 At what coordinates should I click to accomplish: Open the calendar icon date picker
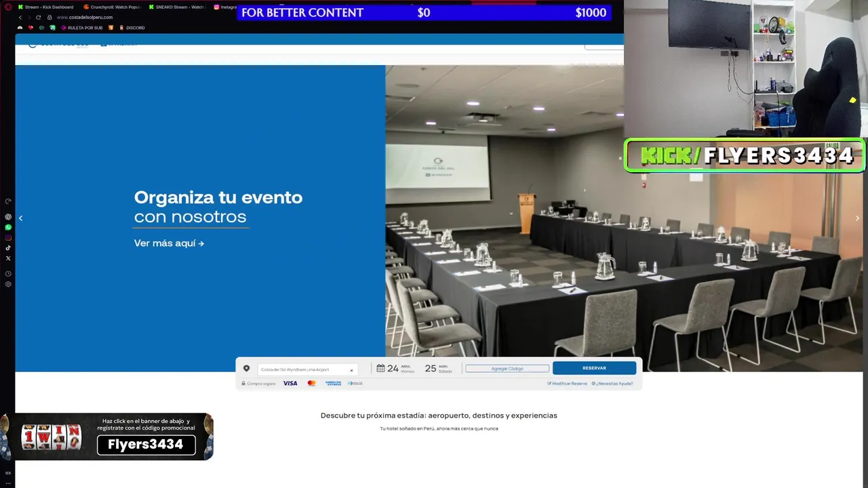pos(380,368)
